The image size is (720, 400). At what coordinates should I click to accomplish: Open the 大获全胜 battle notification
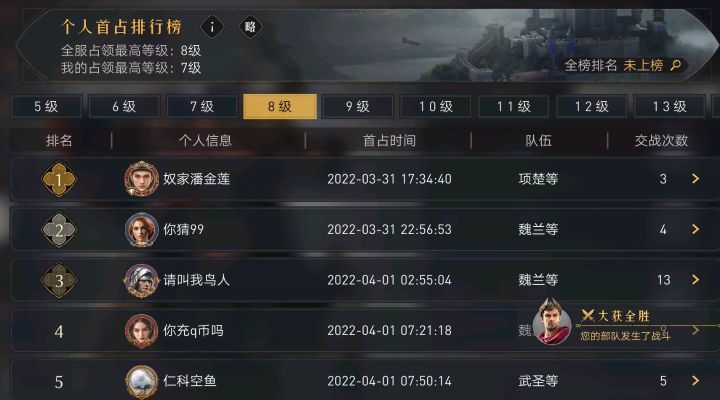624,324
